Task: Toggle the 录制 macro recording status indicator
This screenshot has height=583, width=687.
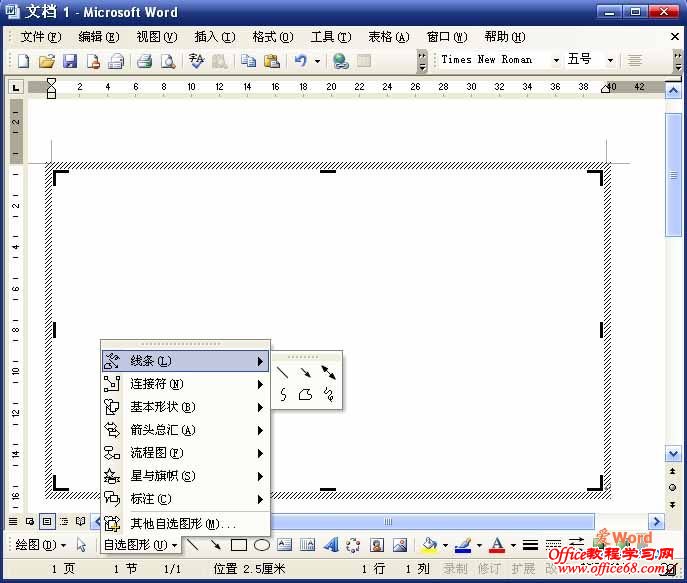Action: pos(455,569)
